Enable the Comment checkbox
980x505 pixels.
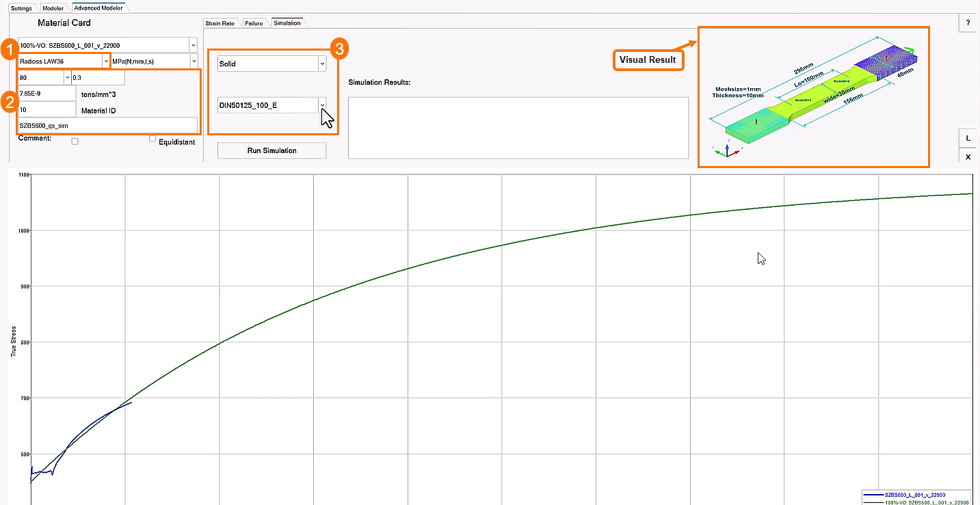coord(74,141)
